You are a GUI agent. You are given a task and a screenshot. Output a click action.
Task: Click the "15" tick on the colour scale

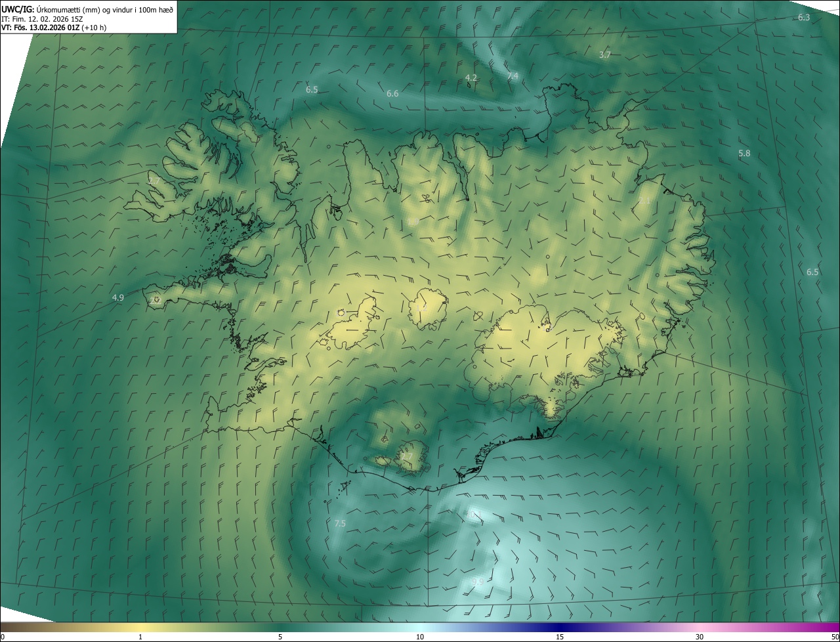point(560,637)
